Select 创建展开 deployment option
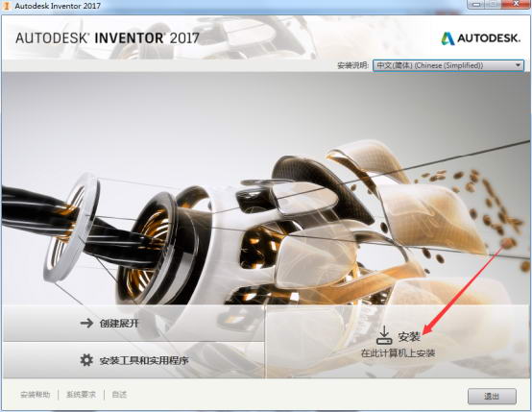532x412 pixels. pyautogui.click(x=133, y=323)
